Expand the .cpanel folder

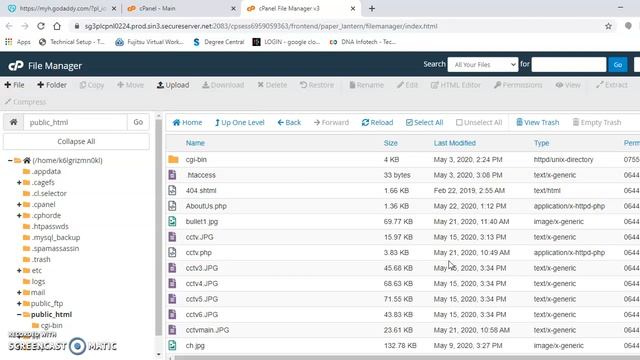point(19,204)
